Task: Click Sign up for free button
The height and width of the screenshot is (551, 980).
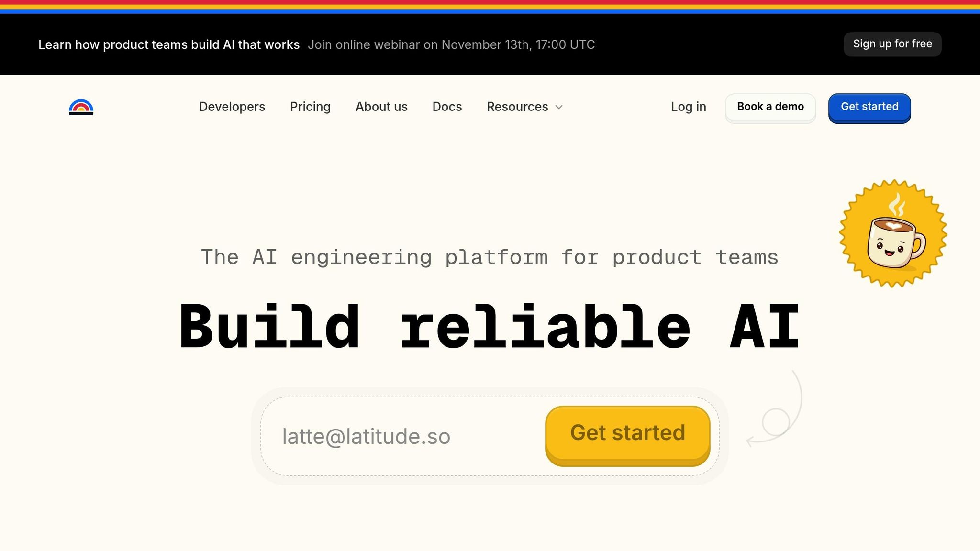Action: click(892, 44)
